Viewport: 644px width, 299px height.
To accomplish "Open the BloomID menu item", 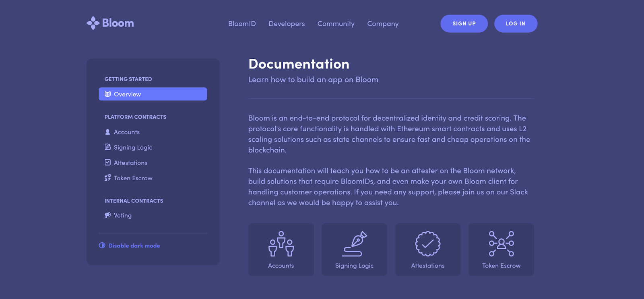I will pos(242,24).
